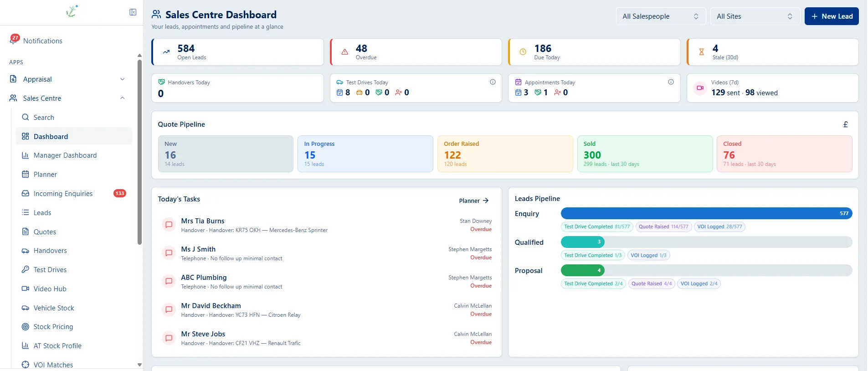Screen dimensions: 868x371
Task: Collapse the Sales Centre menu chevron
Action: 122,98
